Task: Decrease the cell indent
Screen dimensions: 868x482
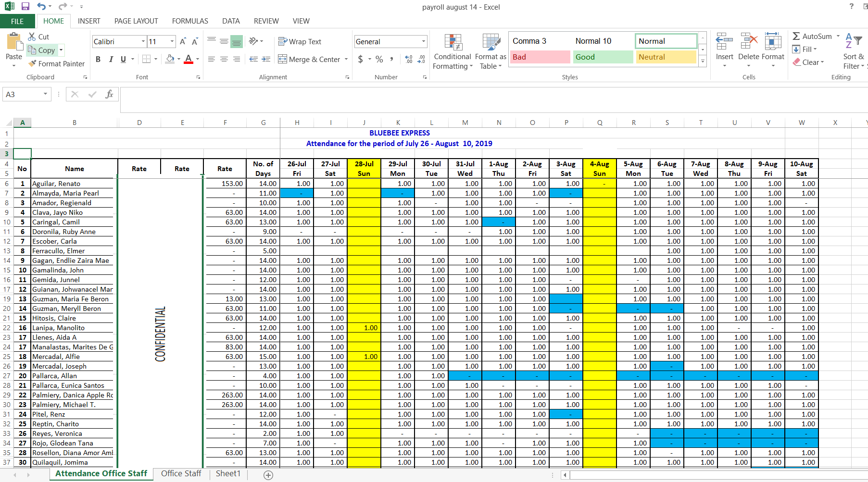Action: click(x=254, y=59)
